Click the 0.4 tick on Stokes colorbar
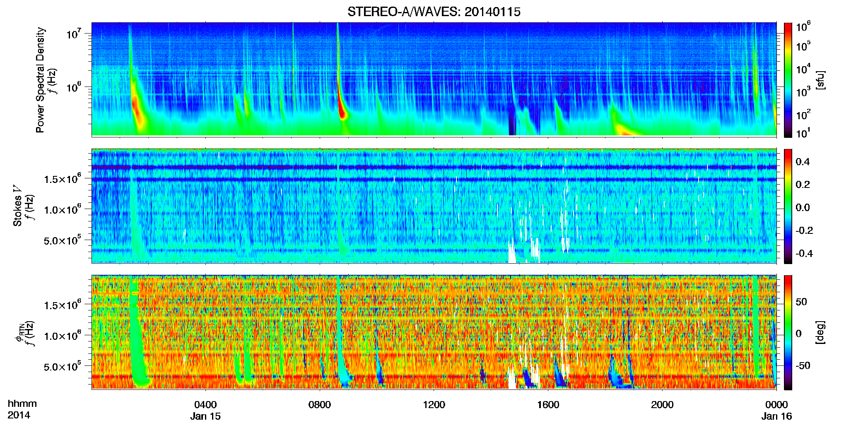The height and width of the screenshot is (447, 868). (802, 162)
